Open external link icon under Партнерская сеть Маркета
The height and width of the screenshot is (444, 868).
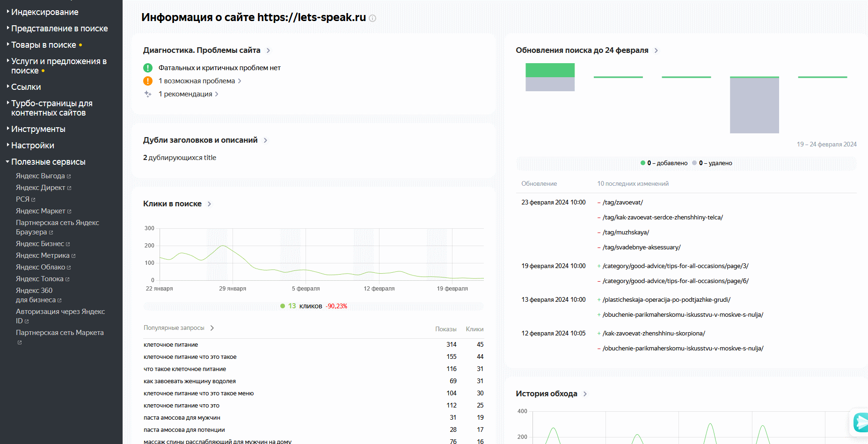[20, 342]
